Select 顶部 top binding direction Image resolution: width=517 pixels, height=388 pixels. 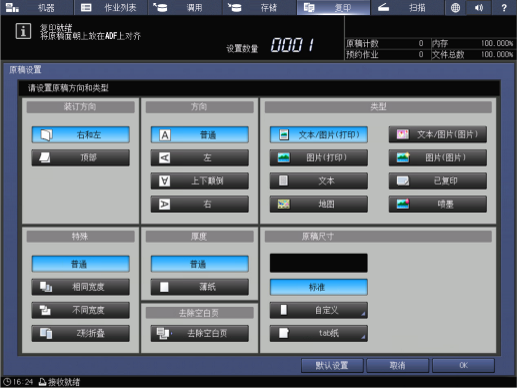point(81,157)
